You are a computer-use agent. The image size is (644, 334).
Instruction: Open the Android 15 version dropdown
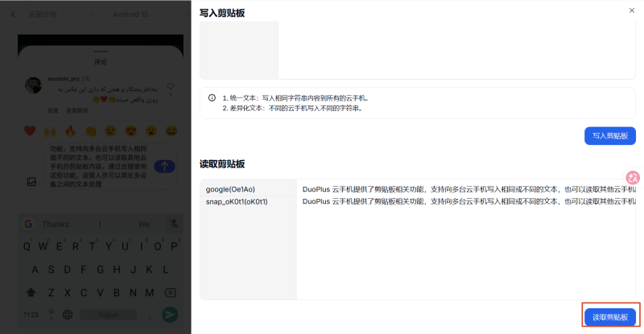click(150, 14)
